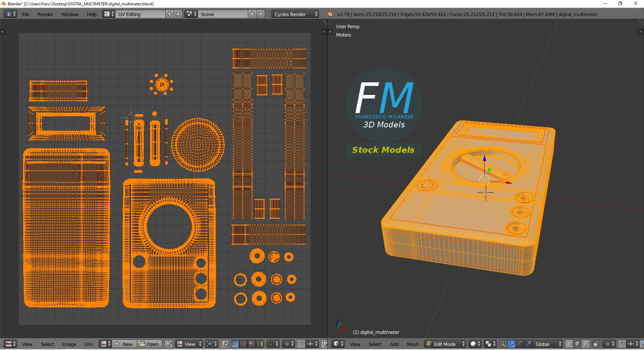The width and height of the screenshot is (644, 350).
Task: Switch to vertex select mode in 3D view
Action: click(569, 344)
